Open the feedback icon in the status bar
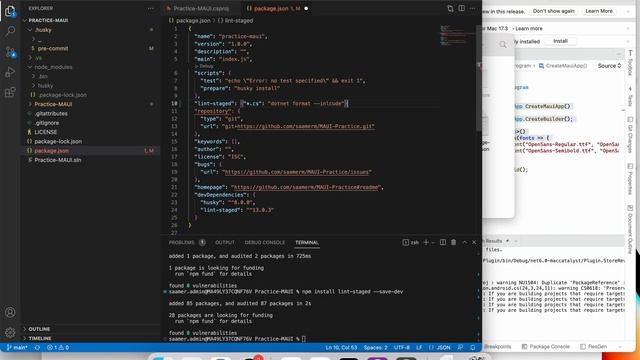The height and width of the screenshot is (360, 640). 460,347
